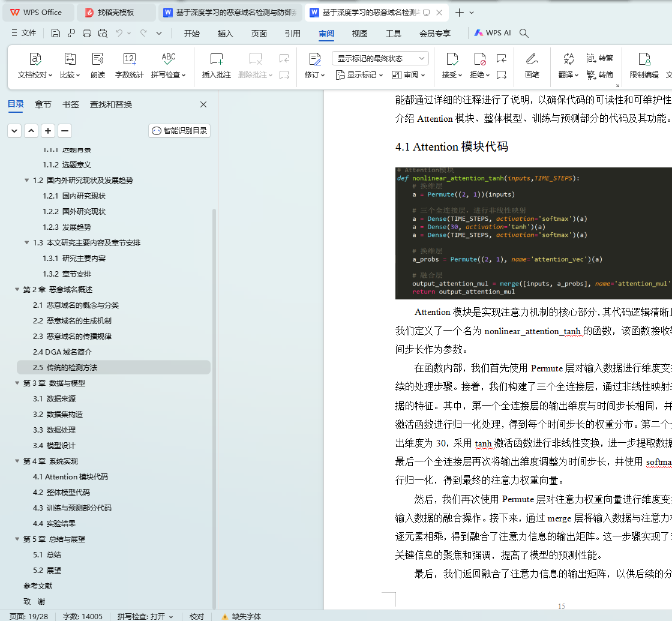The height and width of the screenshot is (621, 672).
Task: Click the demote-level minus button in outline
Action: click(x=65, y=131)
